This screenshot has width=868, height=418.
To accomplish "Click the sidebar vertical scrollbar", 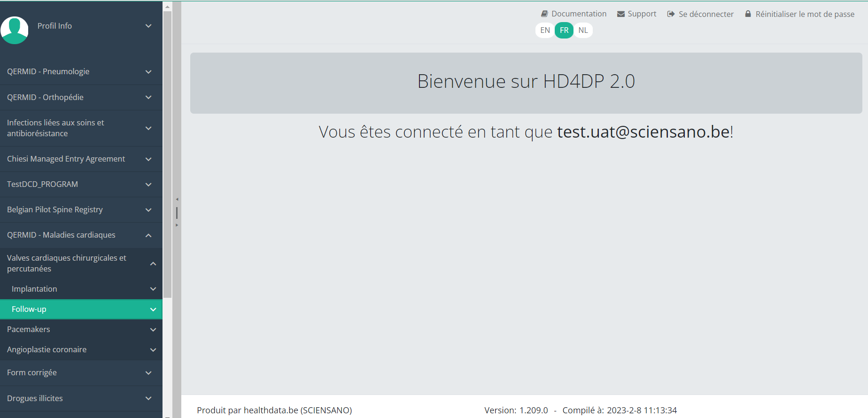I will [167, 155].
